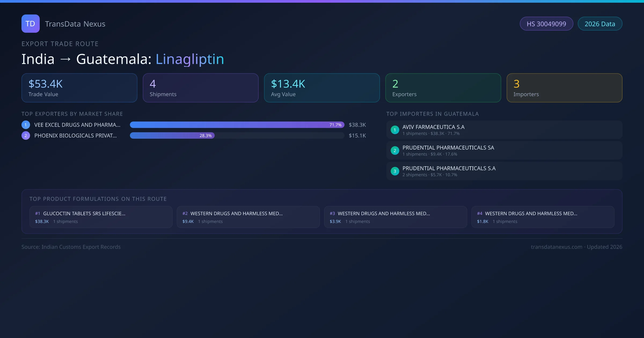The image size is (644, 338).
Task: Click green rank 3 importer badge
Action: click(395, 171)
